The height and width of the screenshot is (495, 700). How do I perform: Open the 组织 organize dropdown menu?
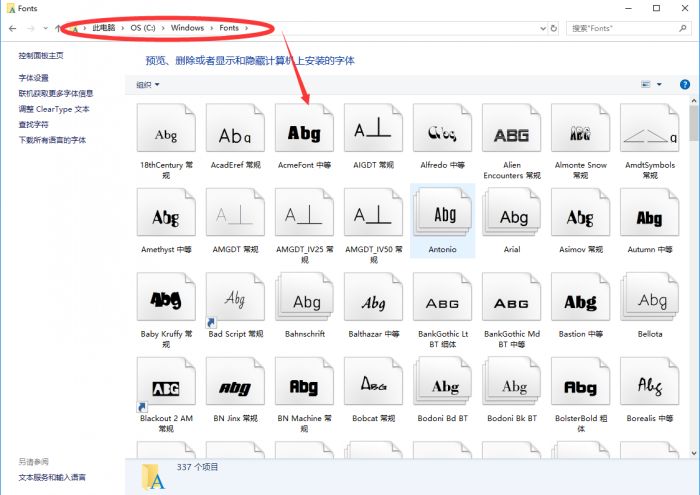coord(148,84)
